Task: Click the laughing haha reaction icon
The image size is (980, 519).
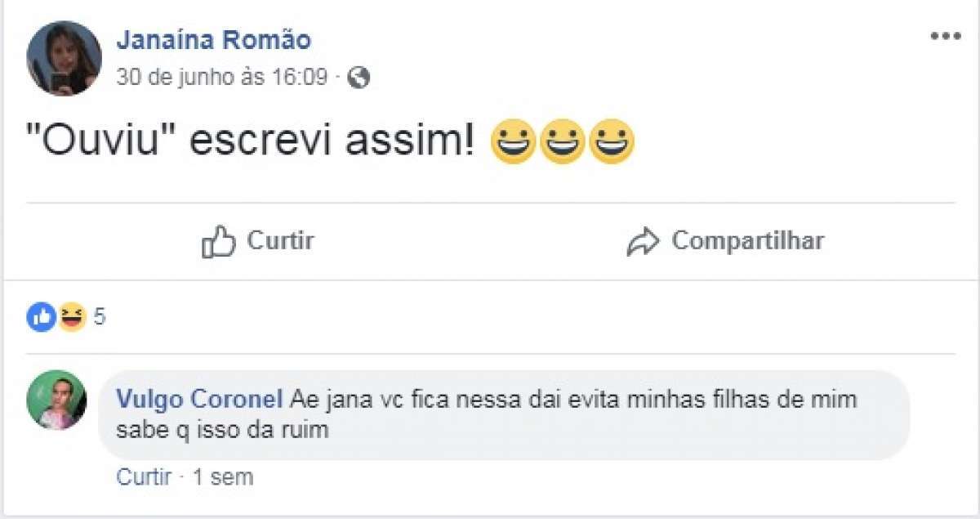Action: pyautogui.click(x=72, y=316)
